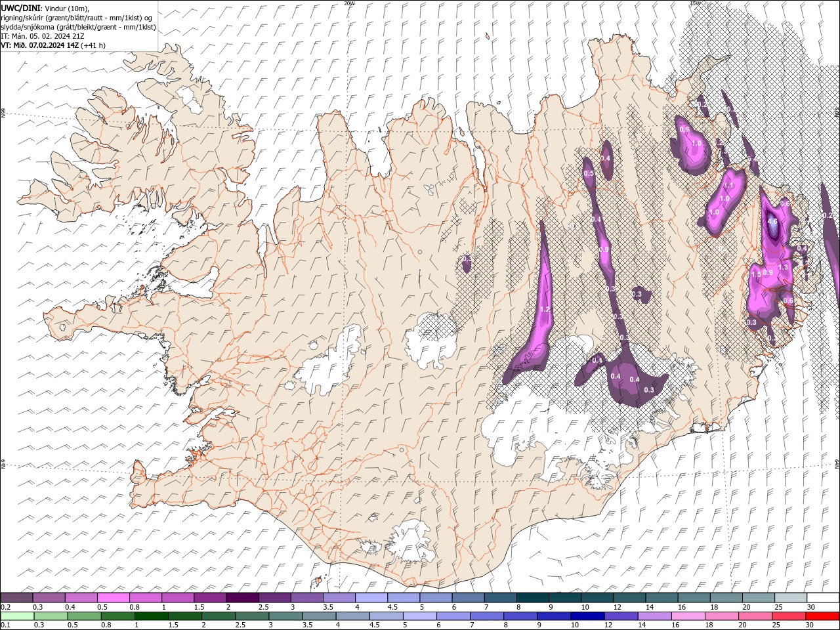840x630 pixels.
Task: Click the 15W longitude label at top
Action: (x=695, y=3)
